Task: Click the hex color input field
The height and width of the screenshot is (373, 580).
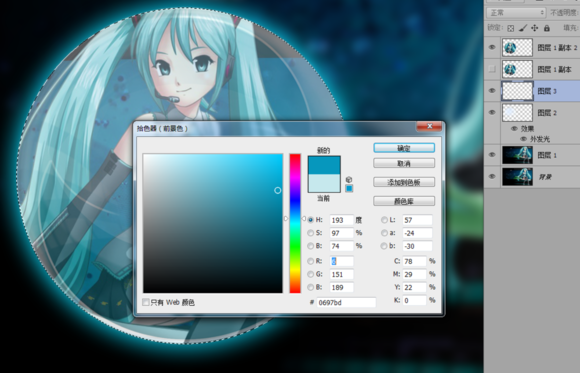Action: click(346, 302)
